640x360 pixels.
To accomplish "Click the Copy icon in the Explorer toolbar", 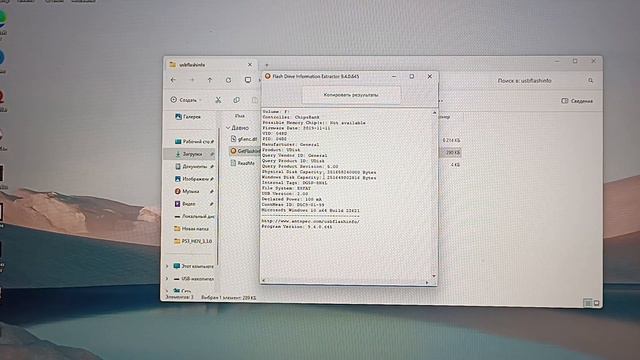I will [236, 100].
